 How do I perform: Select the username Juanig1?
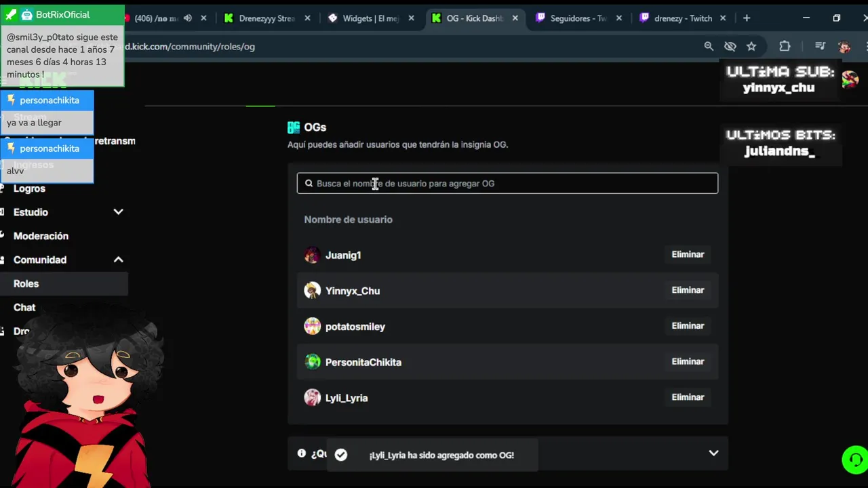coord(343,256)
